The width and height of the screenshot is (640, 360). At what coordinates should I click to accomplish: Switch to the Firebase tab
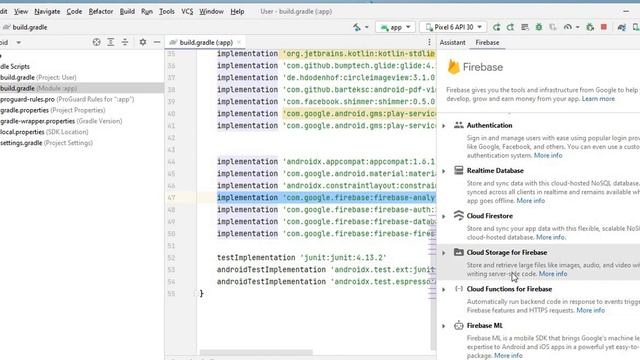pyautogui.click(x=487, y=42)
